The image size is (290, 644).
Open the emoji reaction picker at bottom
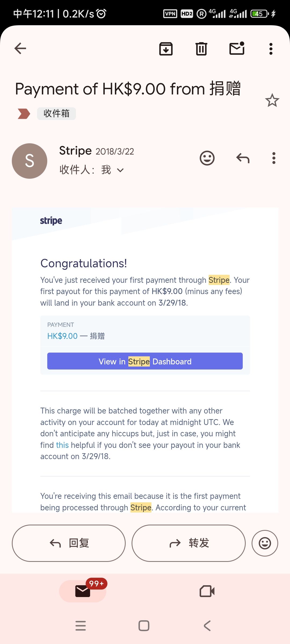click(x=265, y=543)
